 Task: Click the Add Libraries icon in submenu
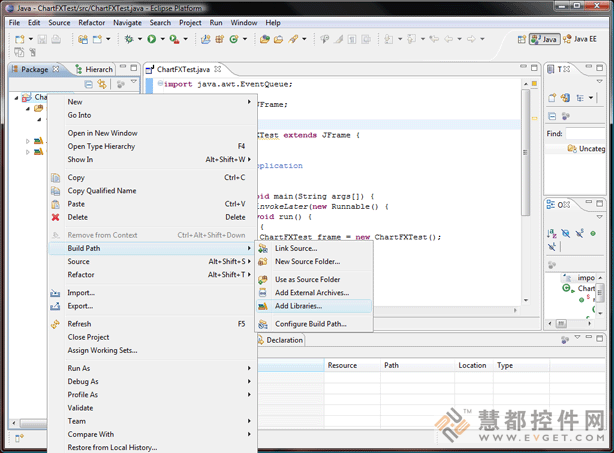(x=263, y=306)
